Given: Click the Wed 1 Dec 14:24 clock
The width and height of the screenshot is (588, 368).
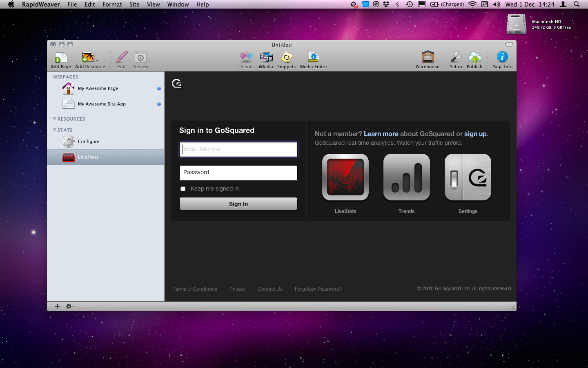Looking at the screenshot, I should [530, 4].
